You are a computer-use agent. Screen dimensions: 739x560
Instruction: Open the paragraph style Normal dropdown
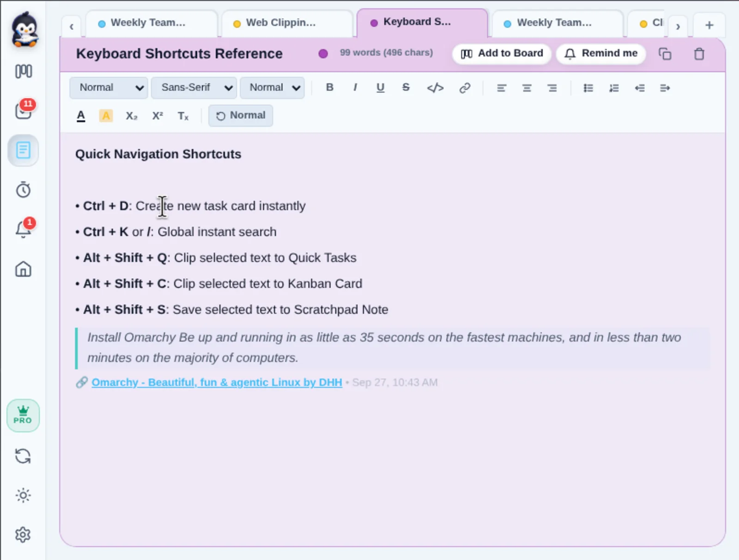(x=109, y=88)
